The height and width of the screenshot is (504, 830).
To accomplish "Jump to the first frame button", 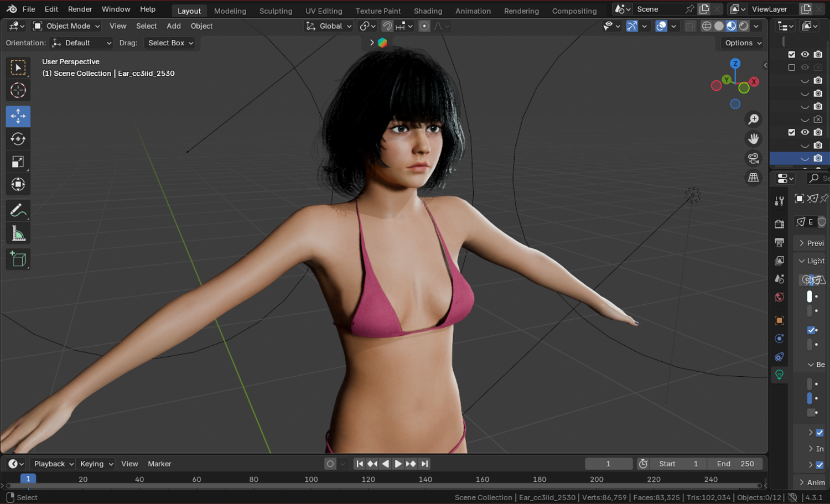I will point(360,464).
